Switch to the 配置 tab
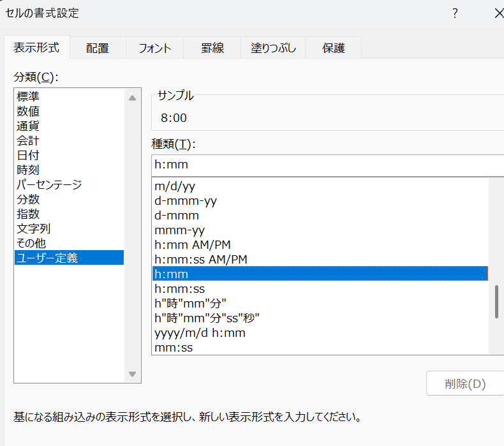This screenshot has height=446, width=504. (x=98, y=48)
